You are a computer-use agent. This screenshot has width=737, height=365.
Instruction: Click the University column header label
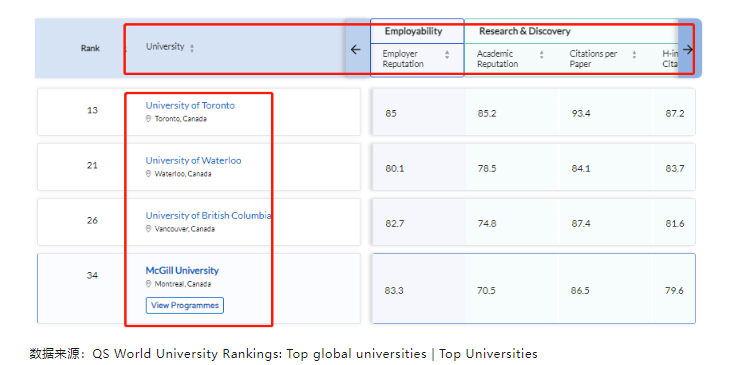(x=165, y=47)
